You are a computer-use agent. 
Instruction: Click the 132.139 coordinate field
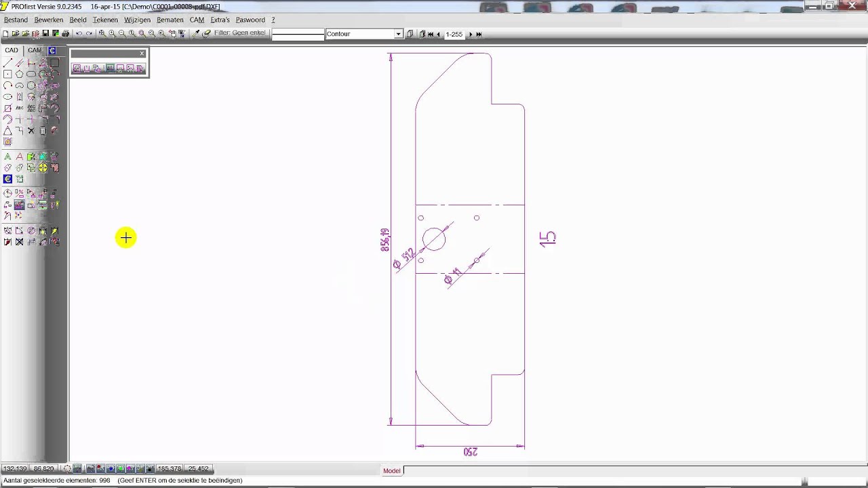pos(15,469)
